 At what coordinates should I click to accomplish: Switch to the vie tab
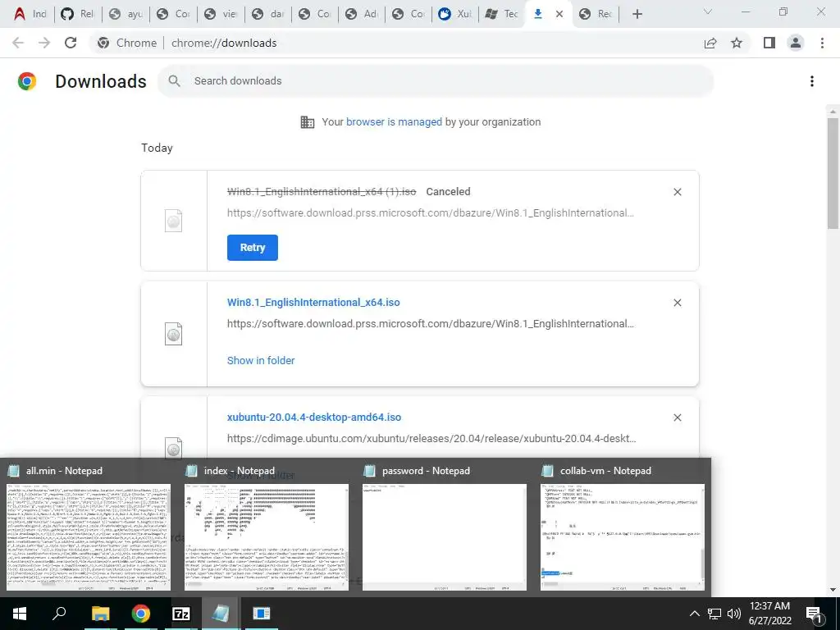click(221, 14)
